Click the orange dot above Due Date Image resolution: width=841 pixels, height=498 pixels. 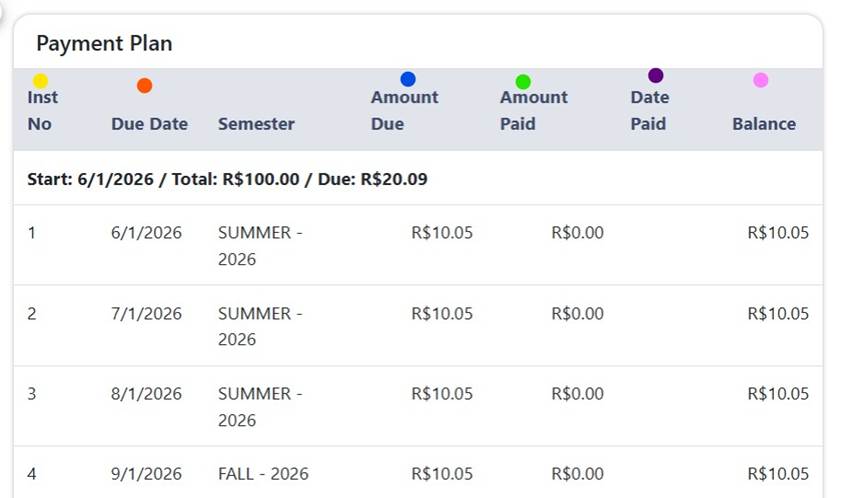point(144,85)
